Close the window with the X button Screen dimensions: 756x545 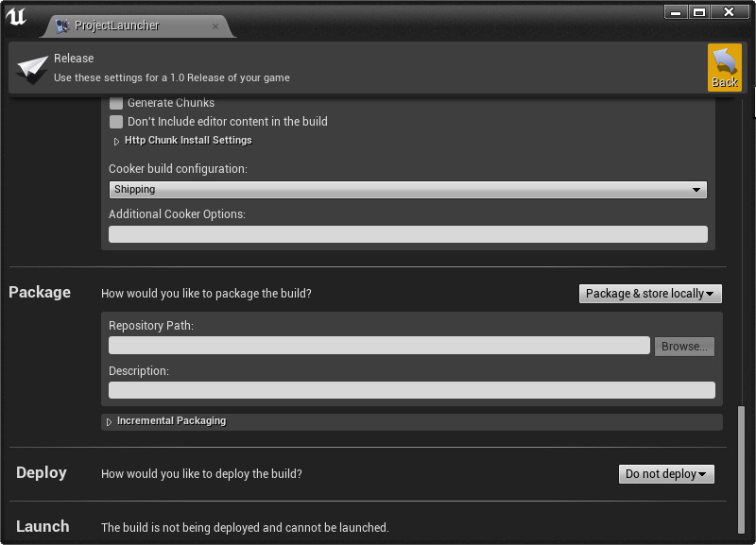tap(730, 11)
